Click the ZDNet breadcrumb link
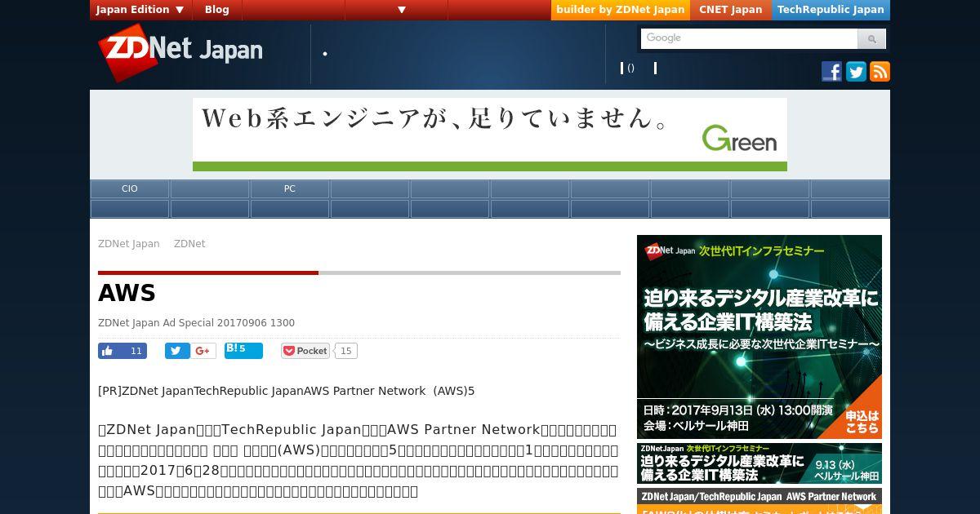 [x=189, y=244]
